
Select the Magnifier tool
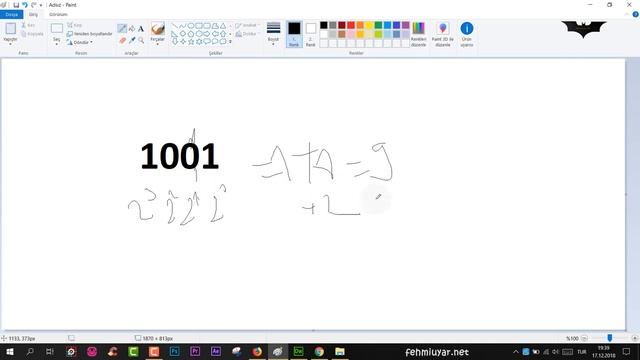click(x=141, y=40)
